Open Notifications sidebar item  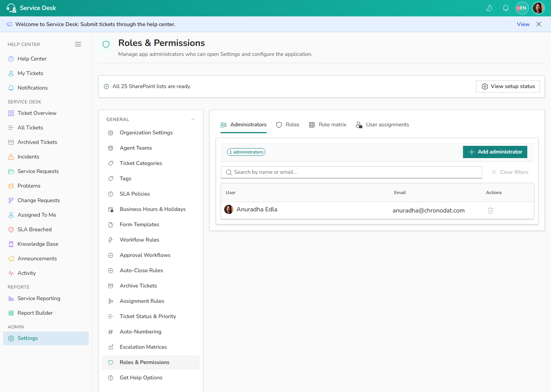point(46,88)
